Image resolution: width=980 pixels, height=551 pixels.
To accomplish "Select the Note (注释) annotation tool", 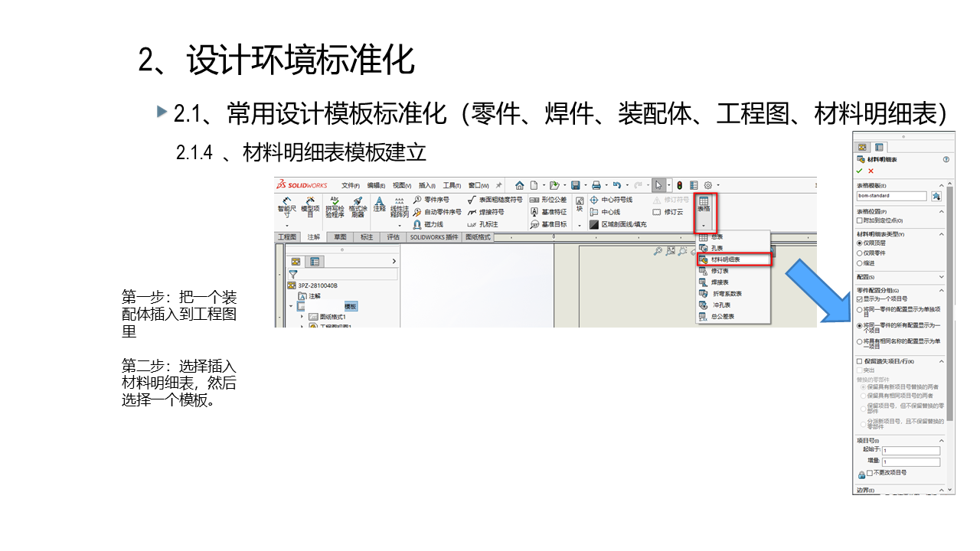I will click(379, 204).
